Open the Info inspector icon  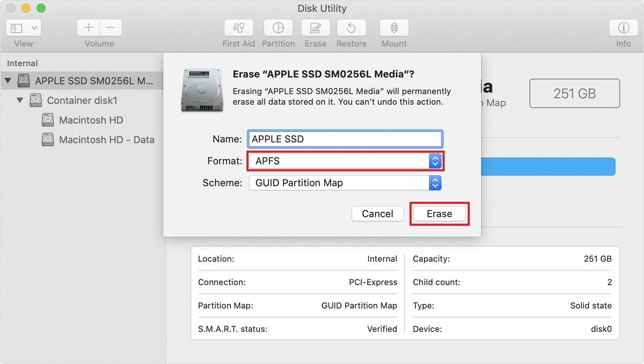tap(623, 28)
